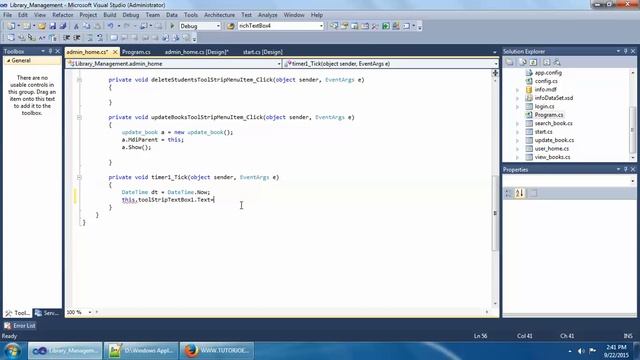Viewport: 640px width, 360px height.
Task: Click the green Start Page toolbar icon
Action: [386, 26]
